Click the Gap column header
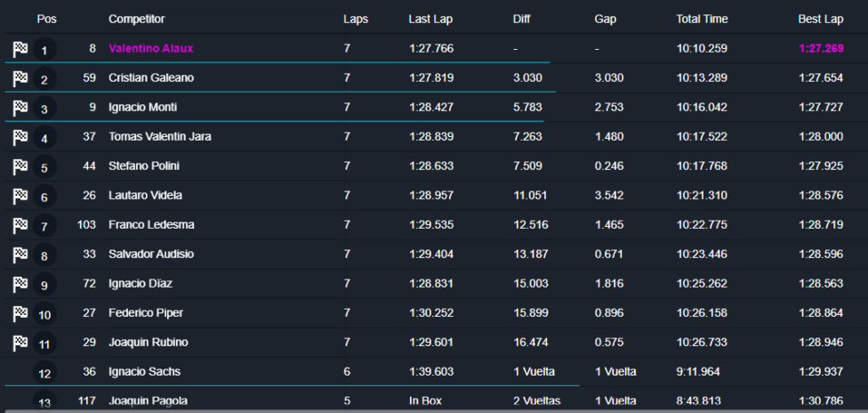The width and height of the screenshot is (868, 413). click(x=605, y=19)
